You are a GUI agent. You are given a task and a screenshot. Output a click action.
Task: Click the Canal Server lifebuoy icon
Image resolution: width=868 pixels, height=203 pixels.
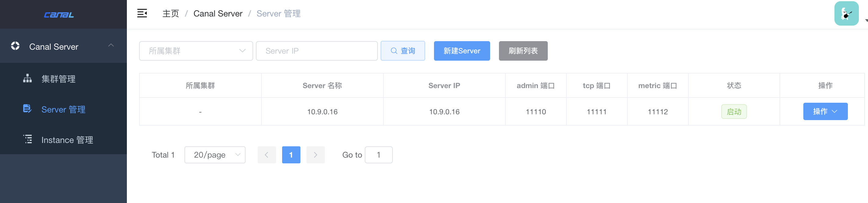[15, 46]
